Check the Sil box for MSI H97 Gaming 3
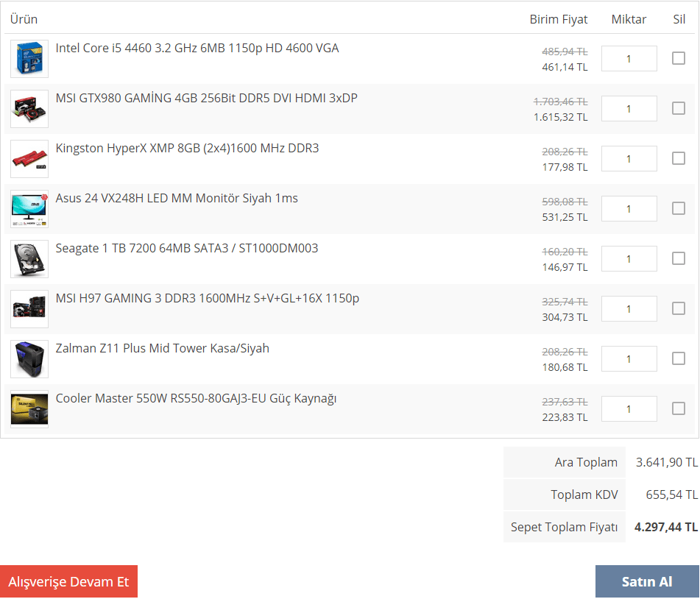This screenshot has width=700, height=599. point(679,308)
